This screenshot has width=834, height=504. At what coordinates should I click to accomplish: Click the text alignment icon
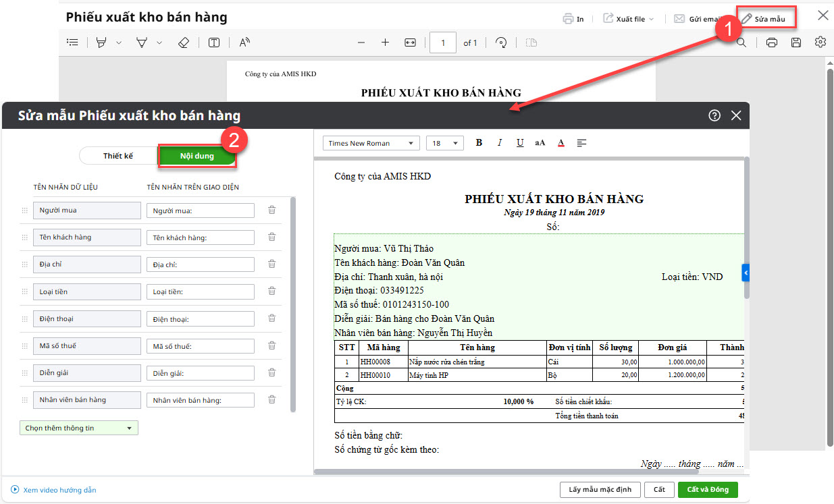coord(581,143)
